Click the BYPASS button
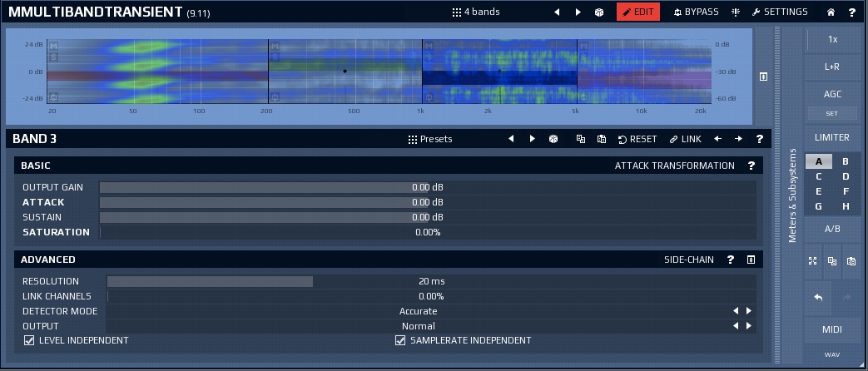This screenshot has width=868, height=371. [x=696, y=12]
